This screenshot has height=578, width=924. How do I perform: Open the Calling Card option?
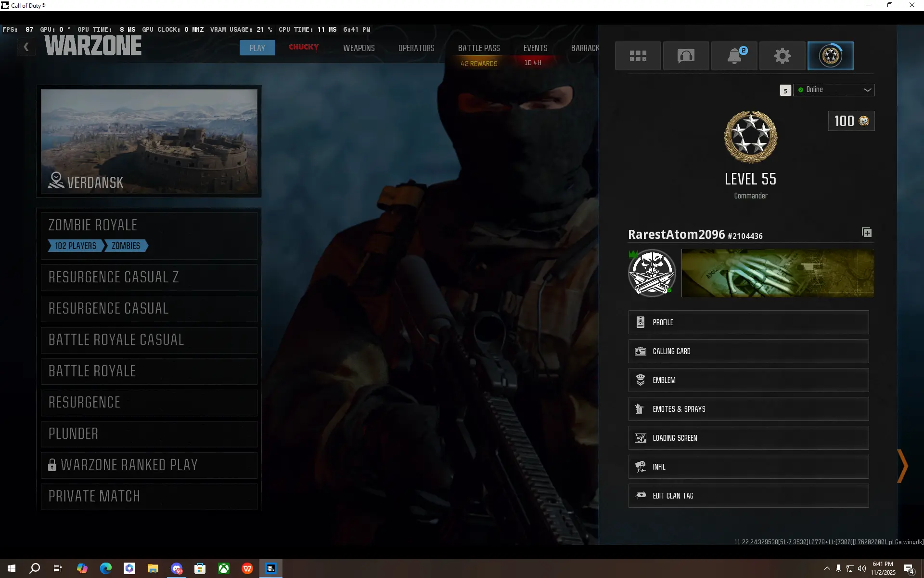click(748, 351)
